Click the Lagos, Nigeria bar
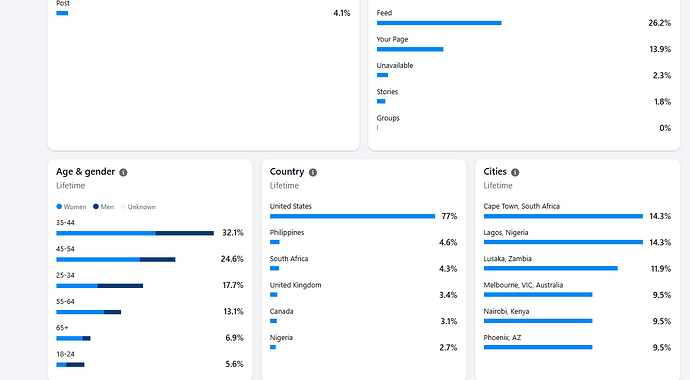 click(563, 242)
